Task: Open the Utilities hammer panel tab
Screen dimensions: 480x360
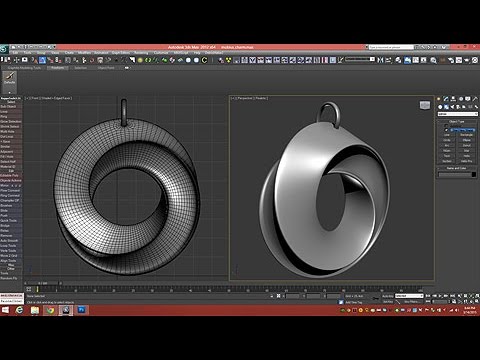Action: tap(475, 99)
